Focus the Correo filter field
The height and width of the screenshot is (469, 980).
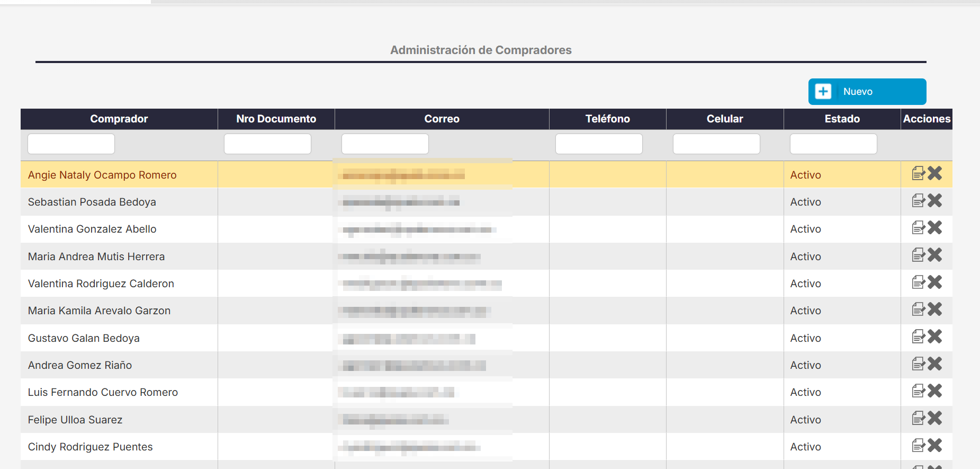[x=385, y=144]
